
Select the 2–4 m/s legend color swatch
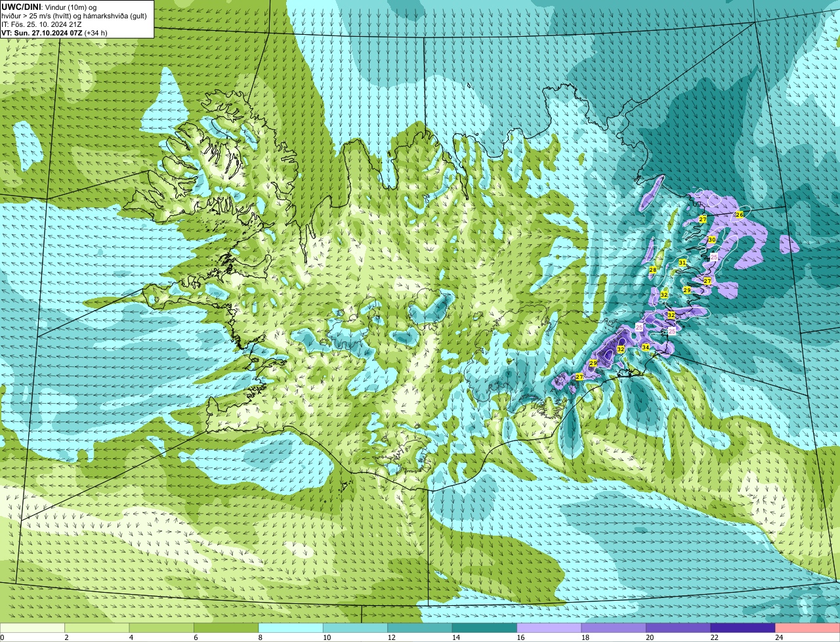98,628
